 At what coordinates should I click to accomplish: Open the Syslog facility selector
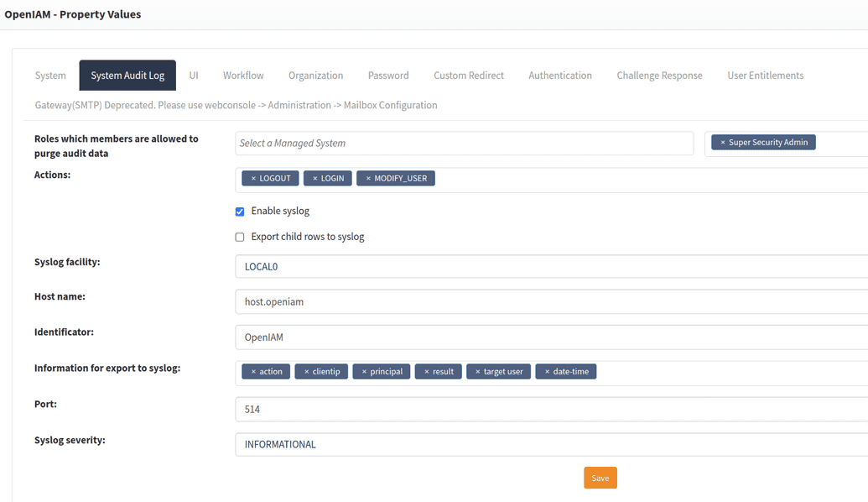(x=551, y=266)
